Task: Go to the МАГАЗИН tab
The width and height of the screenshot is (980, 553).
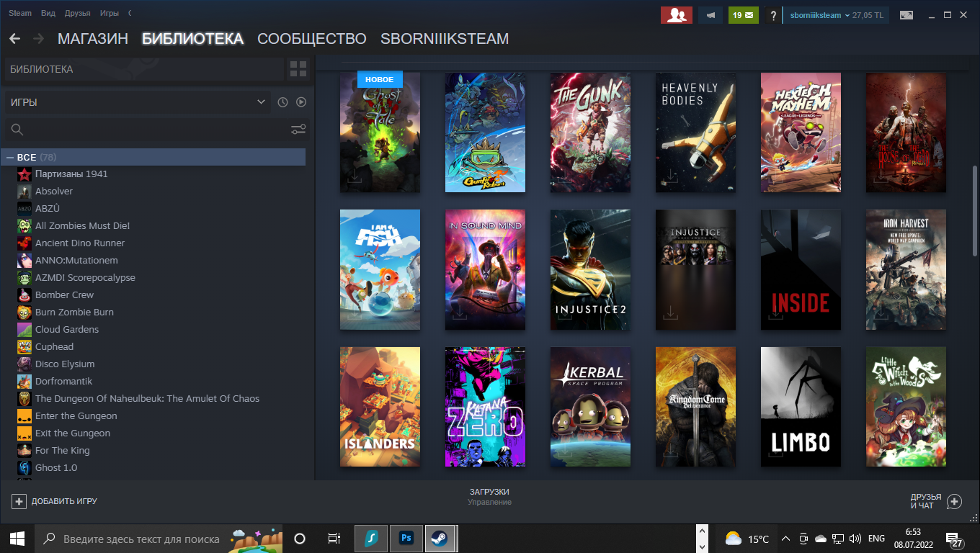Action: point(93,39)
